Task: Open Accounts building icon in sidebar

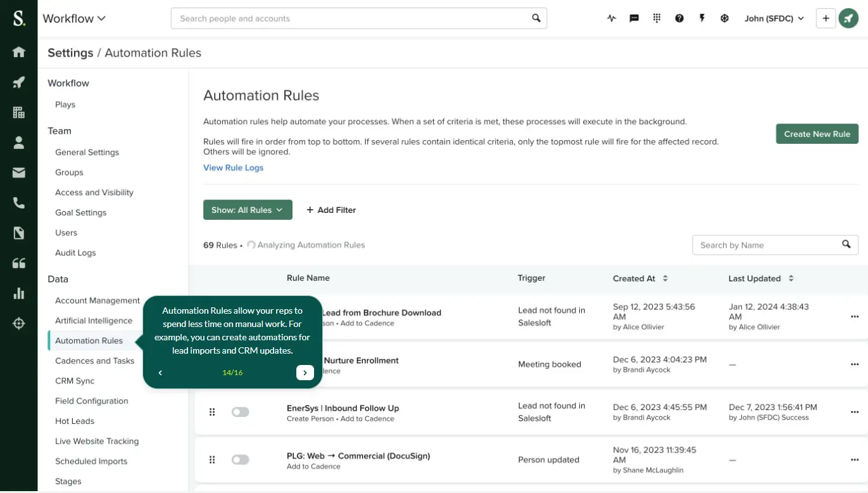Action: coord(19,113)
